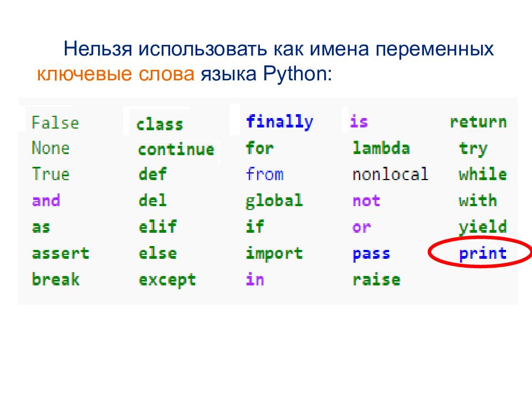Screen dimensions: 532x399
Task: Select the keyword "assert"
Action: (x=60, y=253)
